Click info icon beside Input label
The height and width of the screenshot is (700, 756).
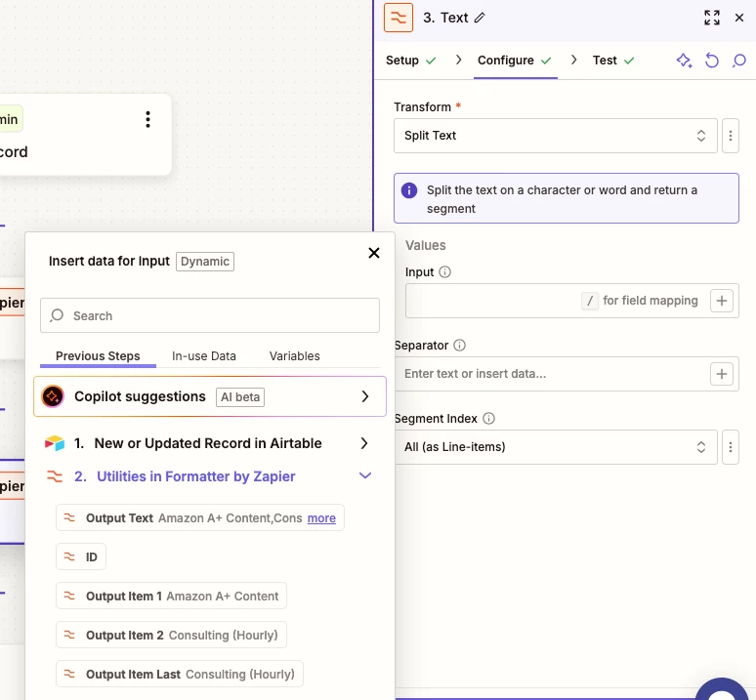[445, 272]
